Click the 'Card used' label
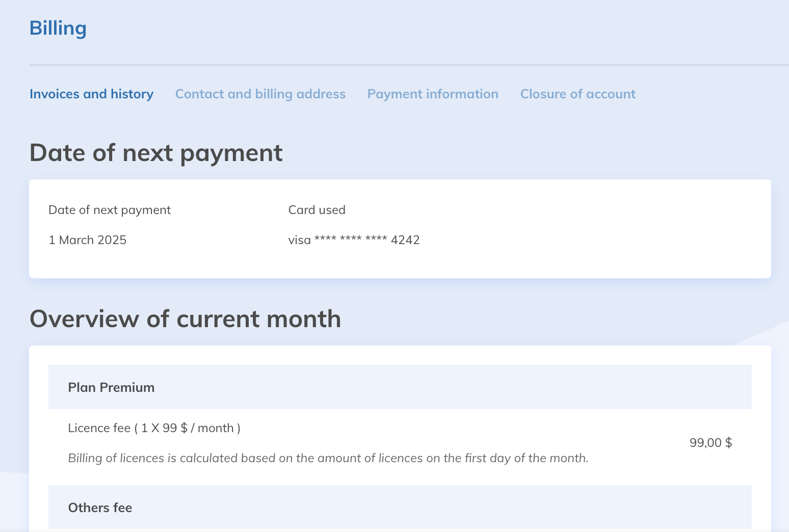 click(x=317, y=210)
